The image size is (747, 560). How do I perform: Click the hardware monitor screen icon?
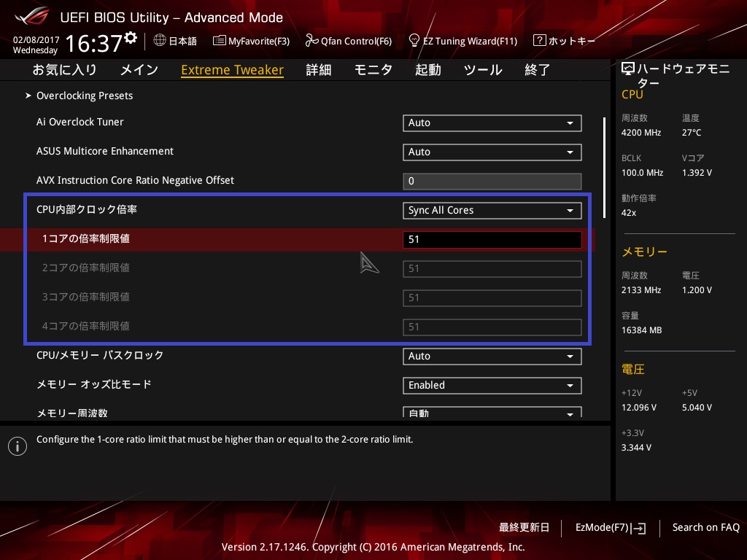point(628,69)
